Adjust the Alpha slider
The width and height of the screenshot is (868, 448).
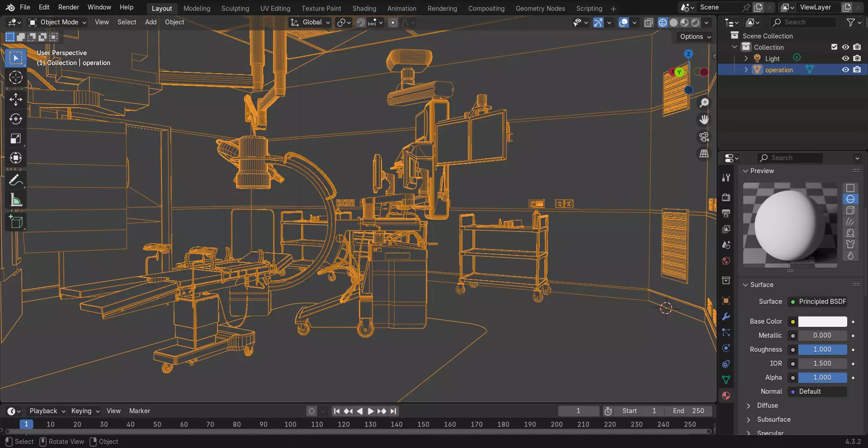click(x=822, y=377)
